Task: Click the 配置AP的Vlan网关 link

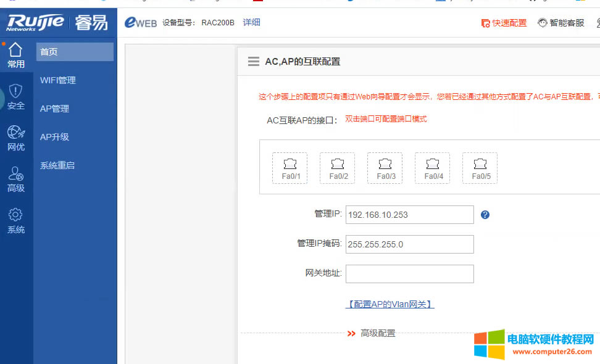Action: (390, 304)
